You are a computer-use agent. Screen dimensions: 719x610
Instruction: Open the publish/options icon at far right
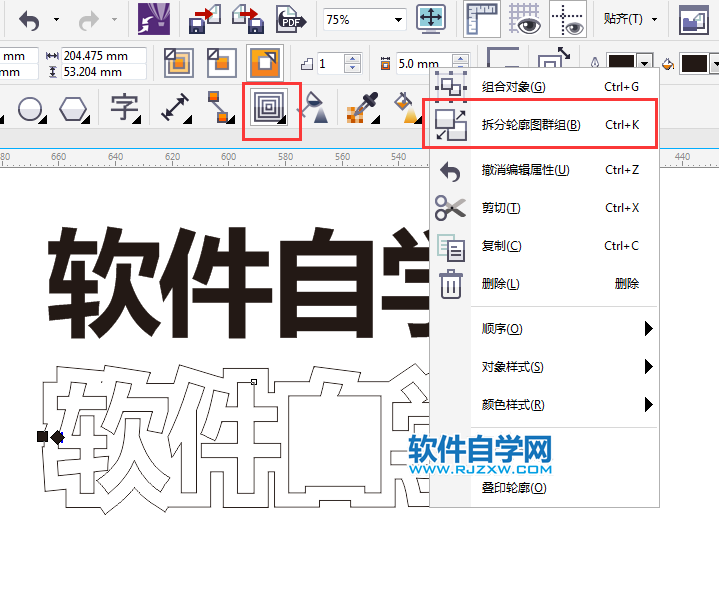(x=694, y=19)
